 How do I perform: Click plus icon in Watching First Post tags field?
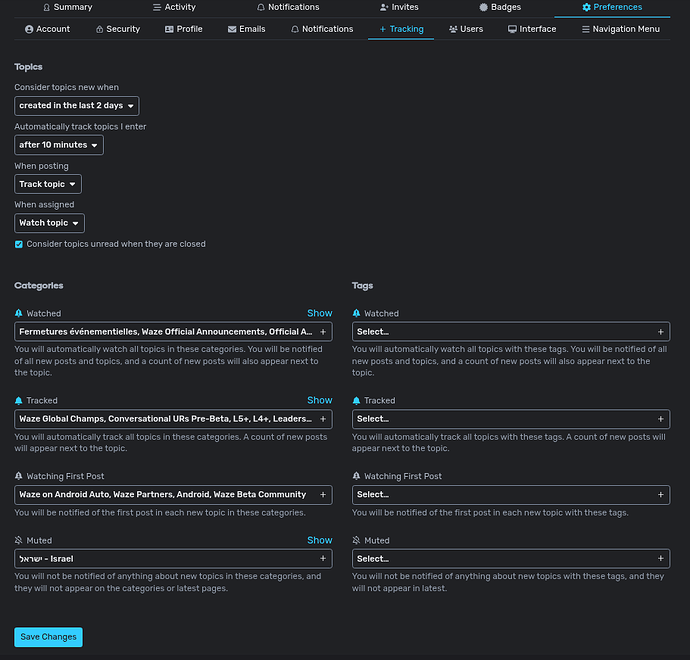tap(660, 494)
